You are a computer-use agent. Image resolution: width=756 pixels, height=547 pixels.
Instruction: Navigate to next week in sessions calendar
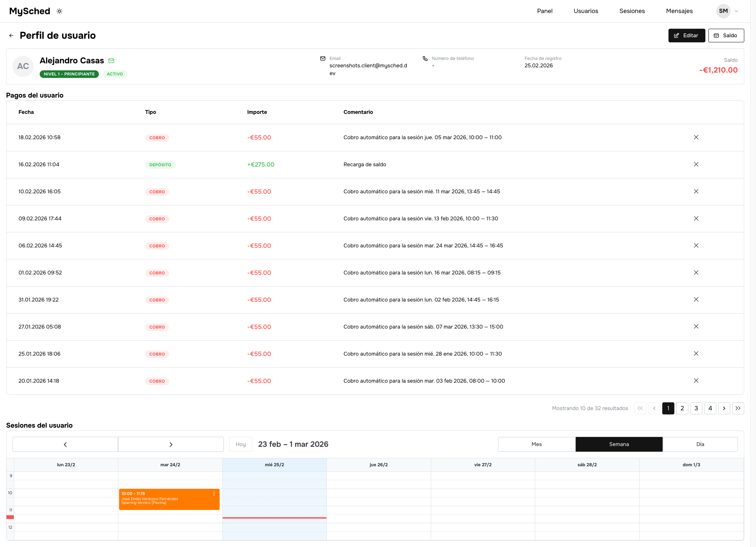[x=171, y=444]
